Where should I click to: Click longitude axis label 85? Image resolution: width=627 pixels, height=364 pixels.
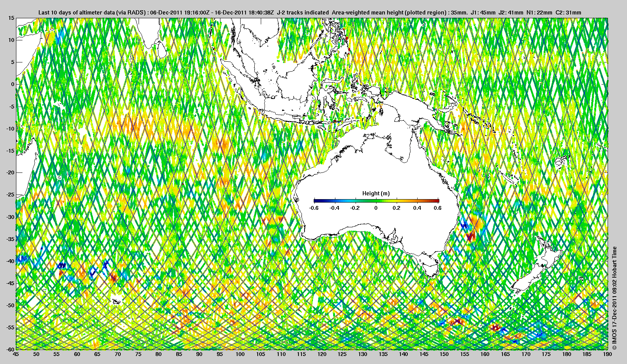point(179,354)
